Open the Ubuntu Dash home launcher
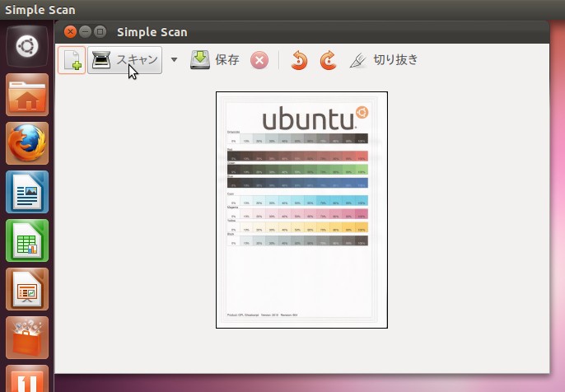The image size is (565, 392). [27, 46]
